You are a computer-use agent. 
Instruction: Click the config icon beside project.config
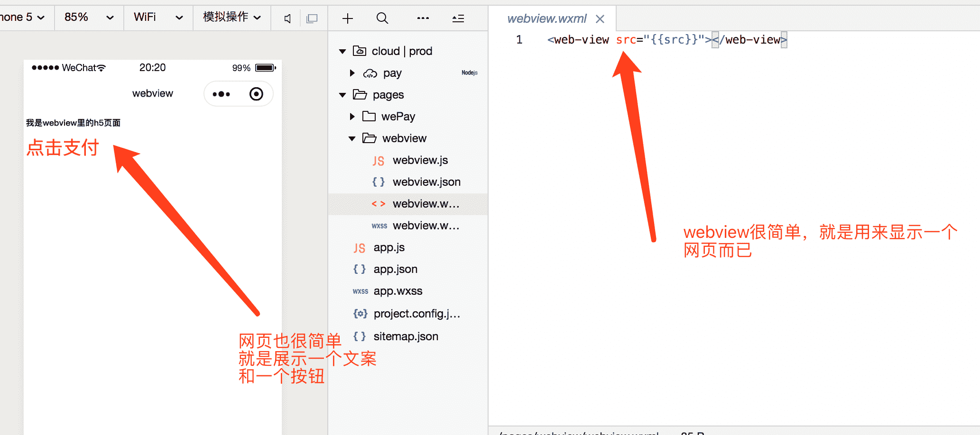point(360,314)
